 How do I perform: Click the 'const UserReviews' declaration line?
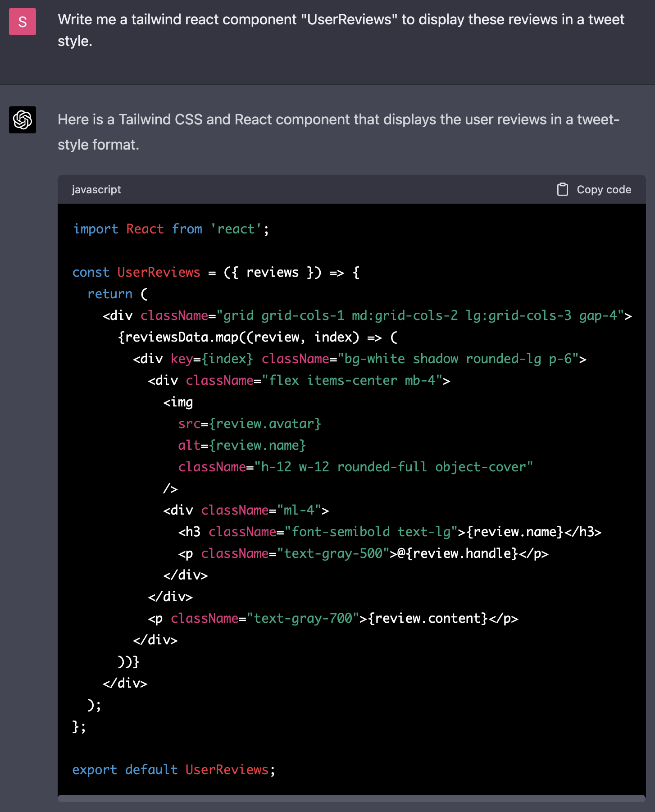(x=216, y=272)
